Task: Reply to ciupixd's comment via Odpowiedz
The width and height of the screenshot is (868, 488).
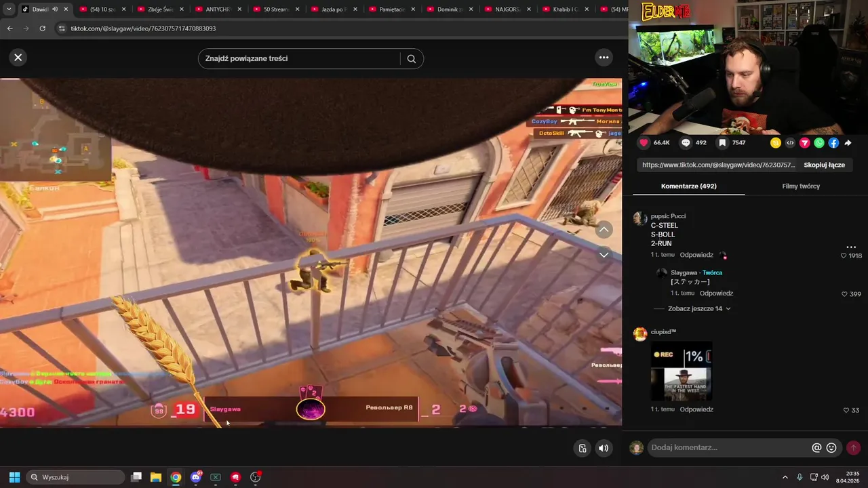Action: point(696,409)
